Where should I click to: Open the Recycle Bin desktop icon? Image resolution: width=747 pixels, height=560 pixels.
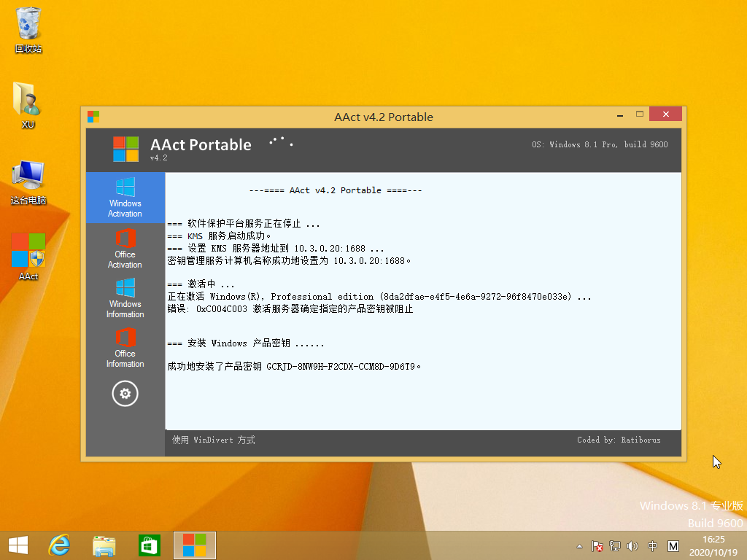point(28,31)
